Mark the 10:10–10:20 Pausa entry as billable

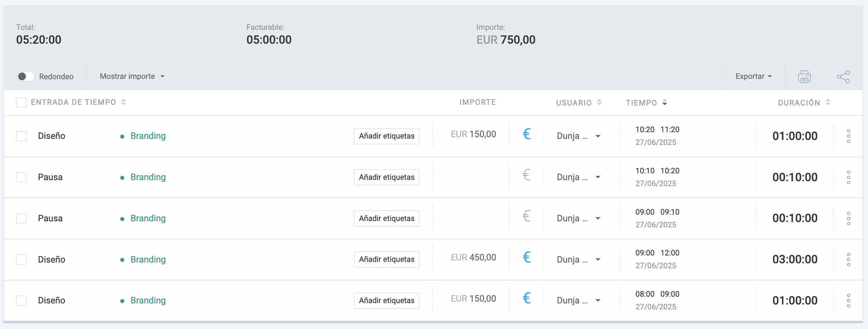click(527, 175)
